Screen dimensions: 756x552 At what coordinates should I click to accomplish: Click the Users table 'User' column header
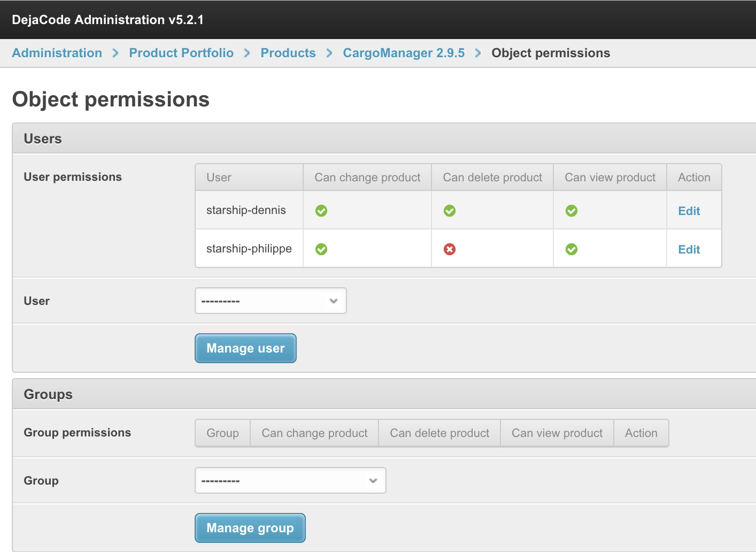(x=249, y=178)
